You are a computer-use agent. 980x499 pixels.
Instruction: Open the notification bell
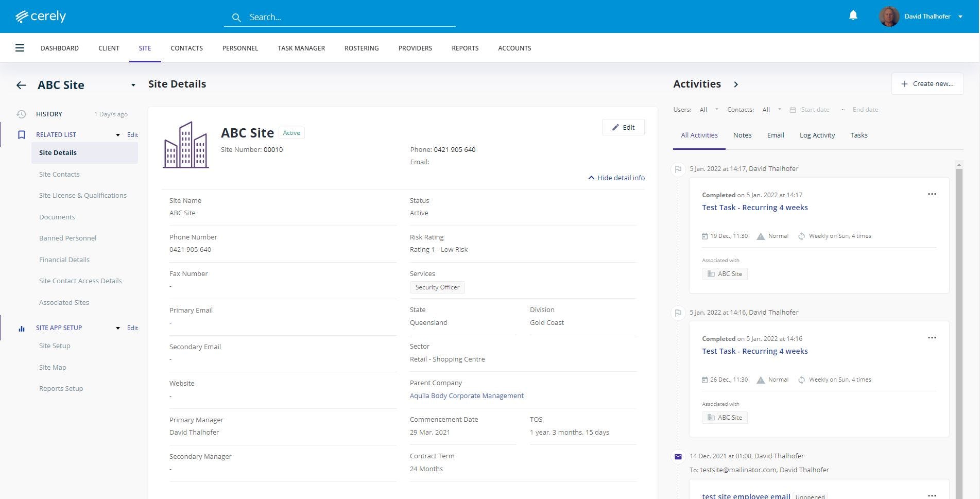pyautogui.click(x=853, y=15)
